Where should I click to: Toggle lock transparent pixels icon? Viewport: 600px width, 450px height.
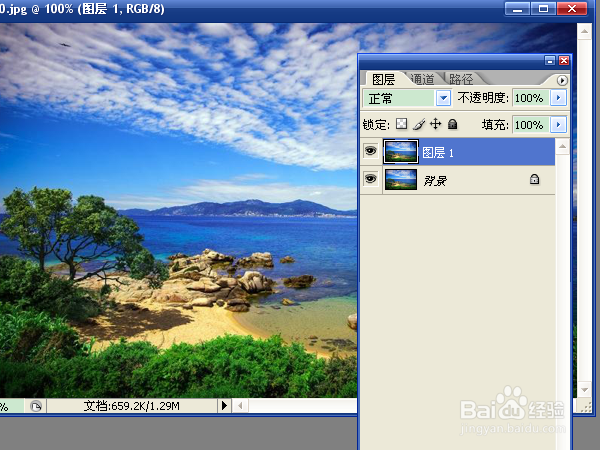[x=401, y=124]
